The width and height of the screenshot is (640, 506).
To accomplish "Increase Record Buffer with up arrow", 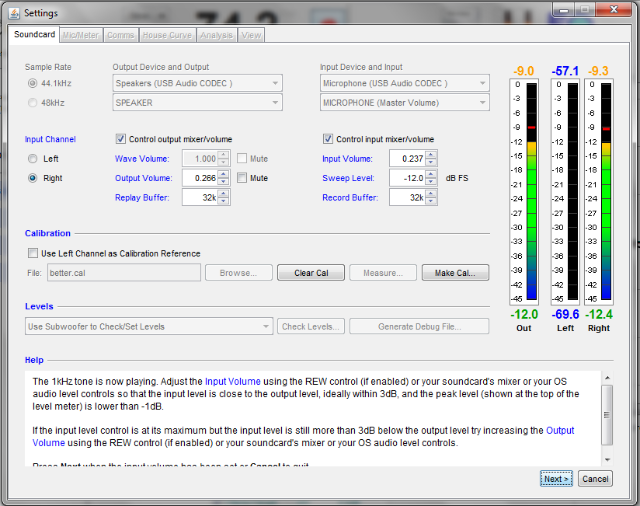I will 431,194.
